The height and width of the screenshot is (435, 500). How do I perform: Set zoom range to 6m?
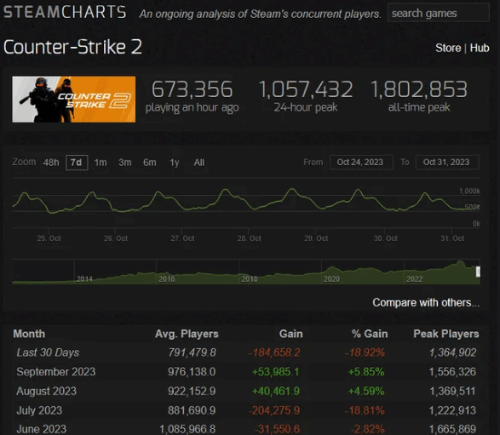coord(150,163)
